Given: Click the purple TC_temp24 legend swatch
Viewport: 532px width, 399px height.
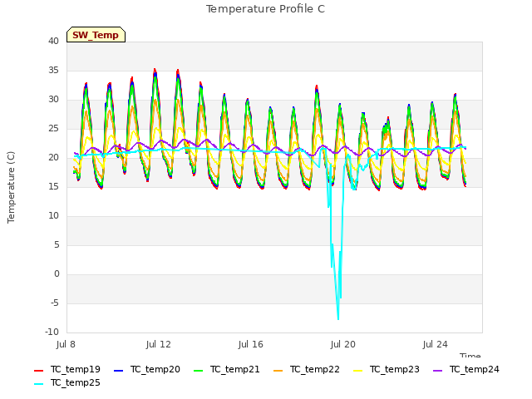Looking at the screenshot, I should click(438, 371).
